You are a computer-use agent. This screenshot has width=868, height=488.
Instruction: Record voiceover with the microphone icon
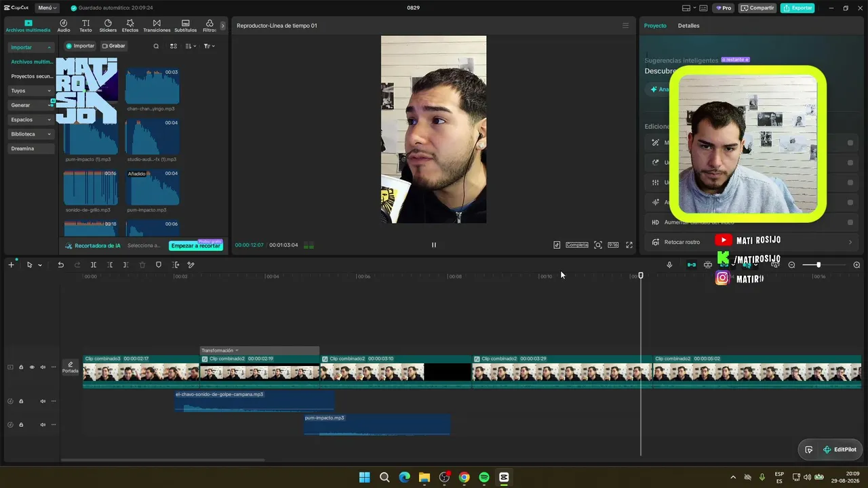pyautogui.click(x=669, y=265)
